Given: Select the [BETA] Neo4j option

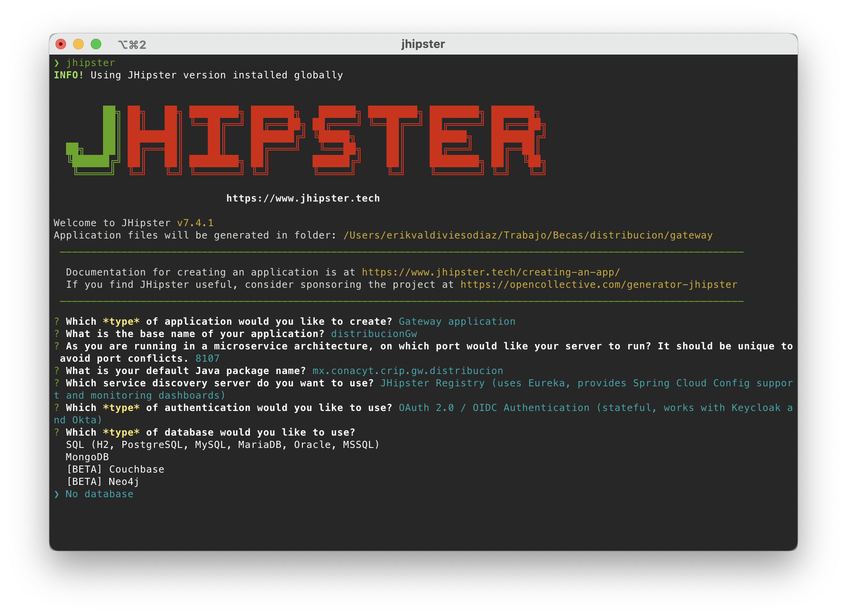Looking at the screenshot, I should (103, 482).
